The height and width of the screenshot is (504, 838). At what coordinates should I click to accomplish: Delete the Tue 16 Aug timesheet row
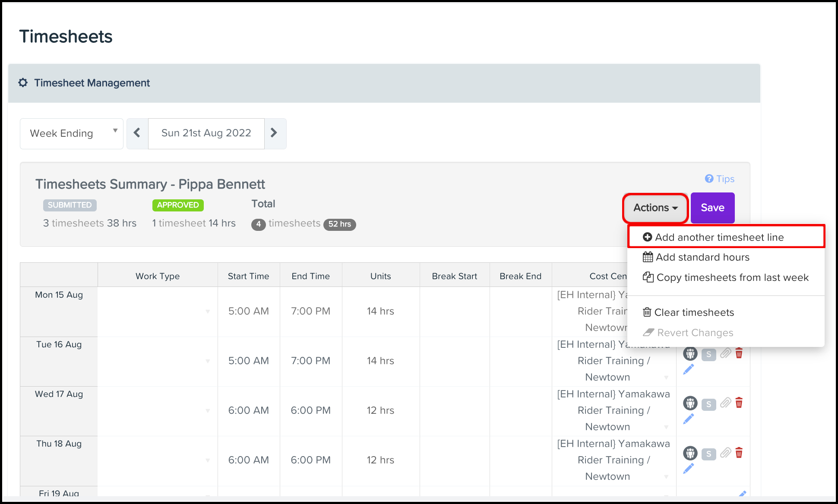pos(739,353)
